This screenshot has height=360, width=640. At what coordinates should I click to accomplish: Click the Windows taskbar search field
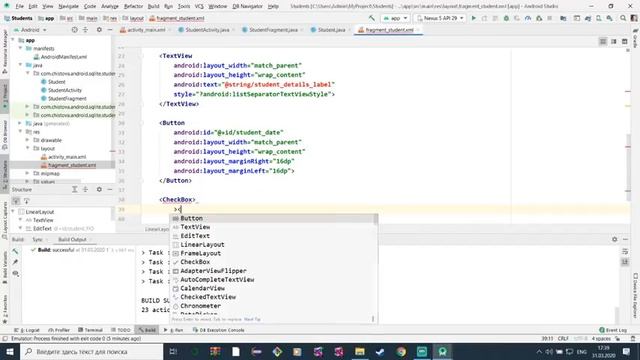(x=91, y=351)
